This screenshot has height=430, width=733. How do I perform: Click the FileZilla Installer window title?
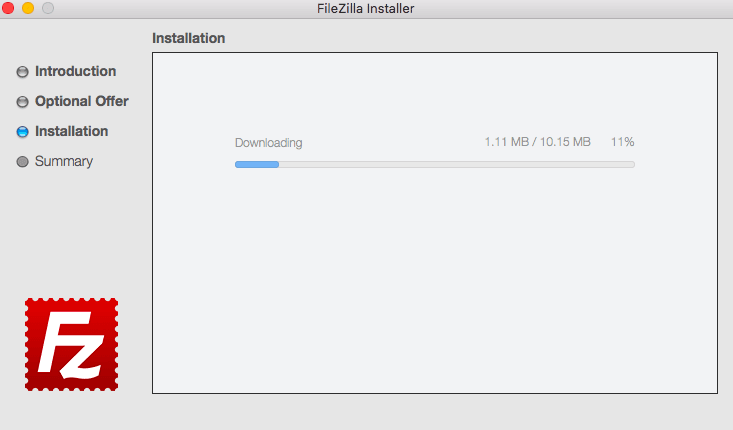(x=364, y=9)
